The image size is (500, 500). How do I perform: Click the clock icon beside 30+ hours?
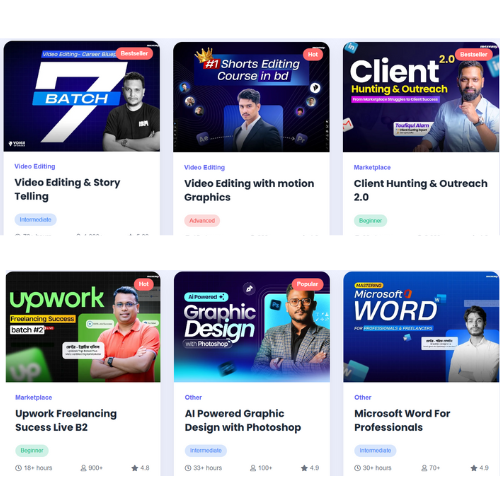tap(357, 468)
